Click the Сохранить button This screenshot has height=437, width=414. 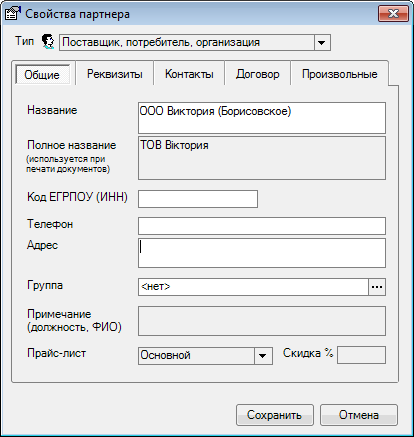point(275,415)
